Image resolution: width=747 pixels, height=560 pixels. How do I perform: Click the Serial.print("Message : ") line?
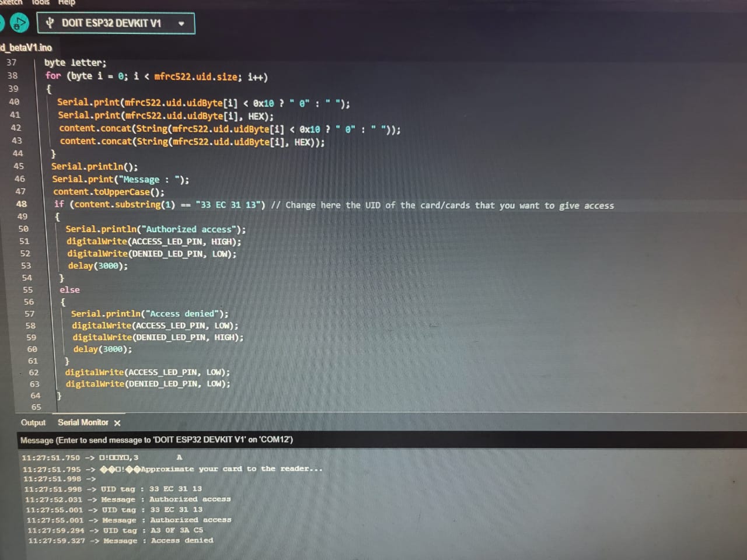[121, 180]
